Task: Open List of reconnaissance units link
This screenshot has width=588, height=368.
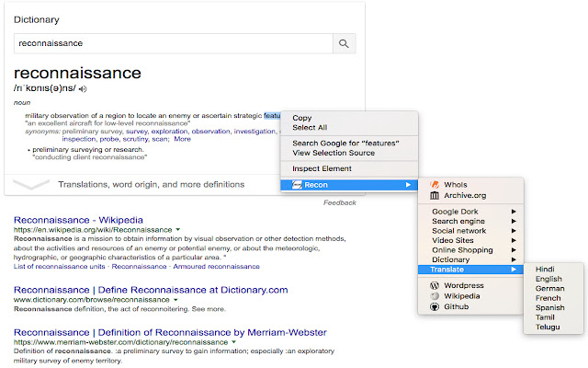Action: pos(59,267)
